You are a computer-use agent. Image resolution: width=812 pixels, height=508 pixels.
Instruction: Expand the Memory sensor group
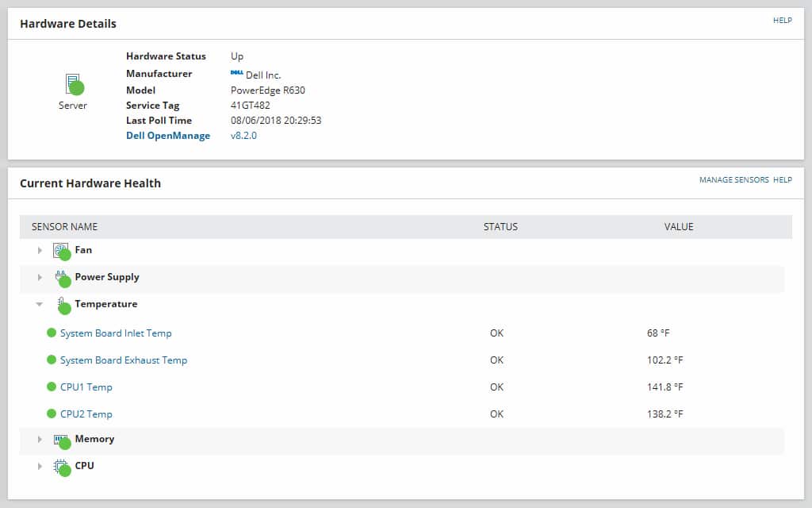click(x=40, y=439)
